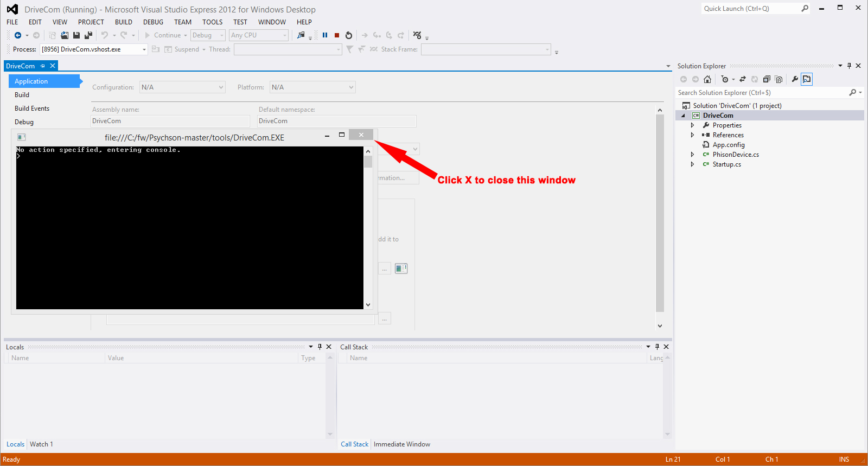Open the BUILD menu
Viewport: 868px width, 466px height.
coord(124,22)
